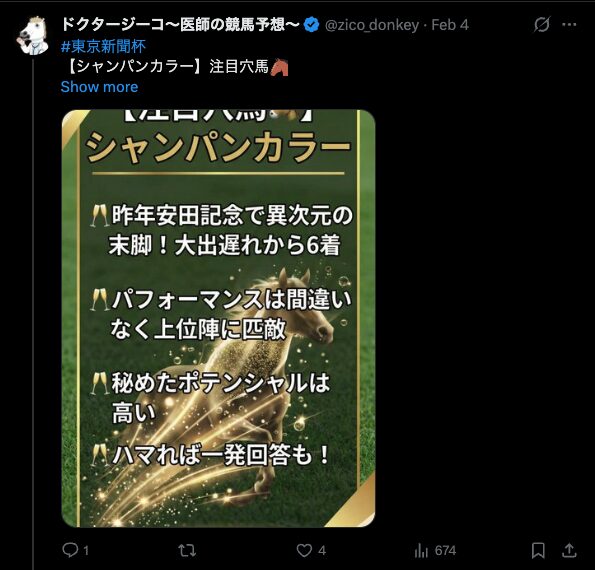595x570 pixels.
Task: Like the post with the heart icon
Action: coord(304,550)
